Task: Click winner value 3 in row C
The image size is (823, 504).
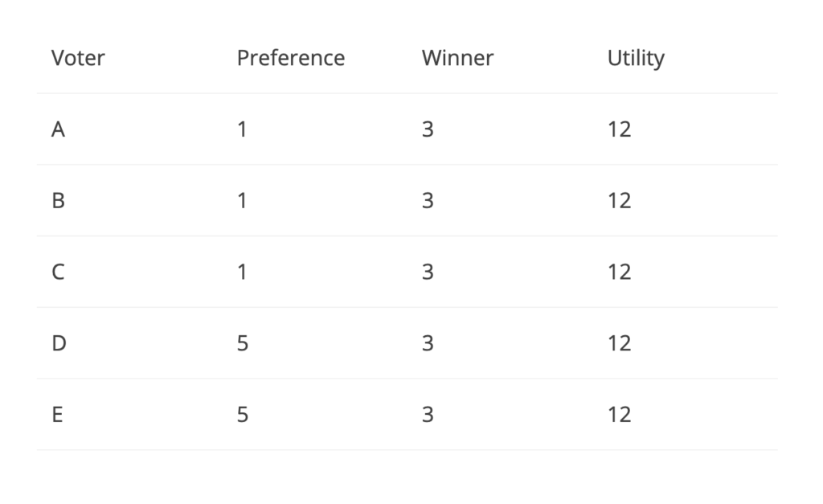Action: tap(428, 272)
